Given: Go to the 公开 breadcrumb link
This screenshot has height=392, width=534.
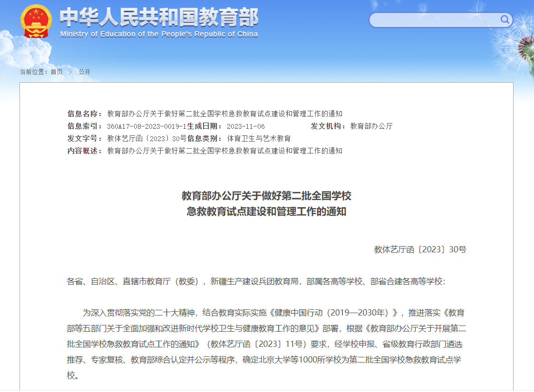Looking at the screenshot, I should (84, 72).
